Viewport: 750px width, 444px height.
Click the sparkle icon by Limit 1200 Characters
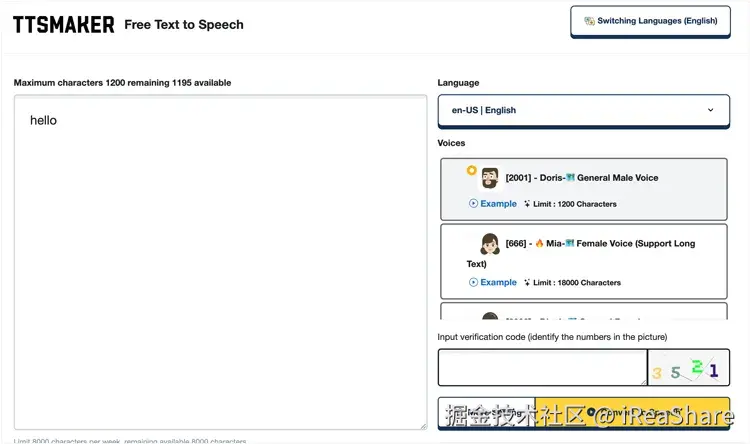click(x=527, y=204)
